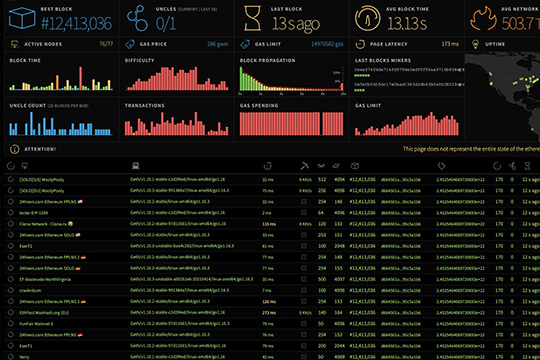This screenshot has height=360, width=540.
Task: Open the Difficulty bar chart
Action: point(176,79)
